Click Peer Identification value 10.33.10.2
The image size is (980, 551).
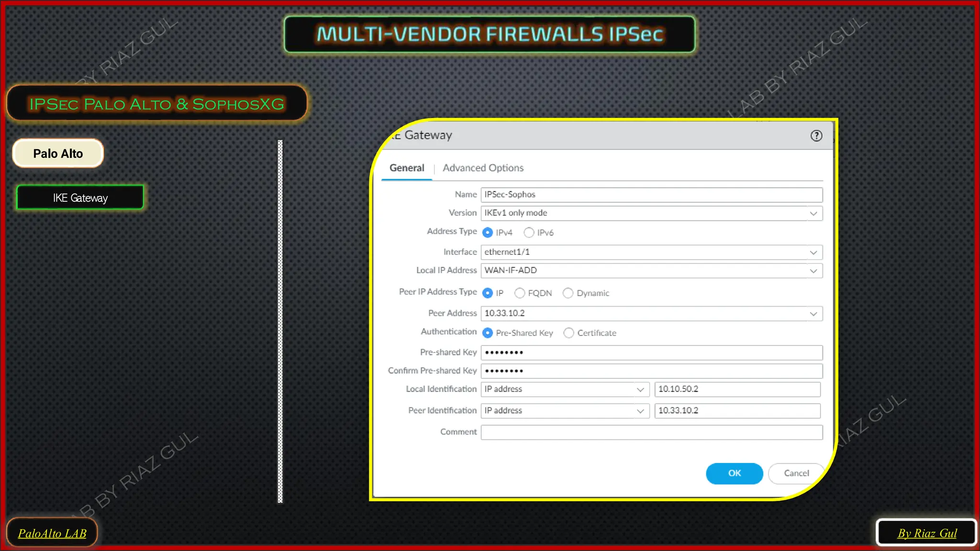(x=737, y=411)
